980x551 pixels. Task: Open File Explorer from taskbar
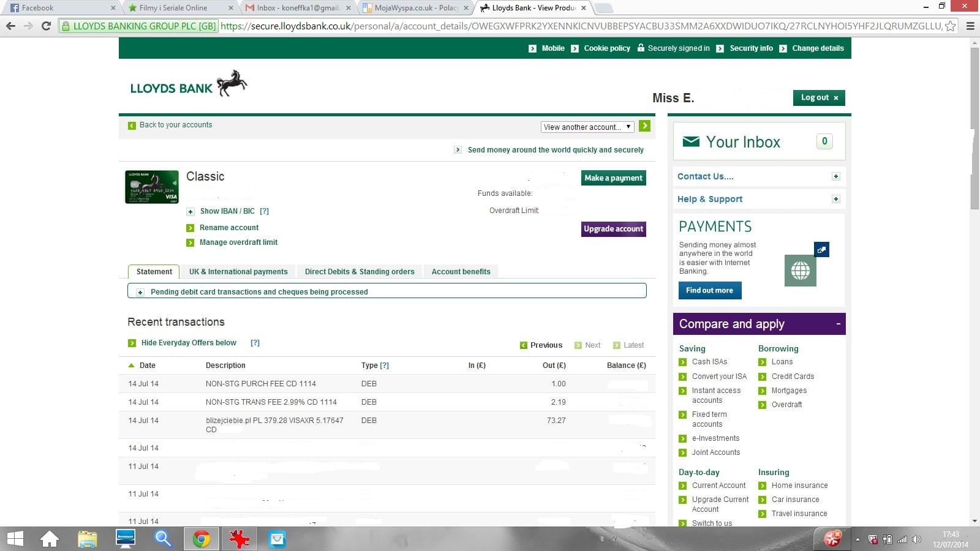(x=88, y=539)
